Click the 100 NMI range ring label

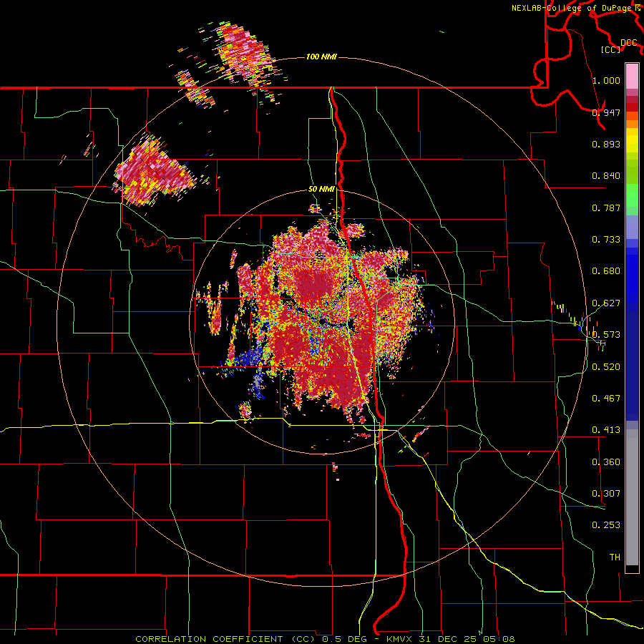pyautogui.click(x=321, y=57)
